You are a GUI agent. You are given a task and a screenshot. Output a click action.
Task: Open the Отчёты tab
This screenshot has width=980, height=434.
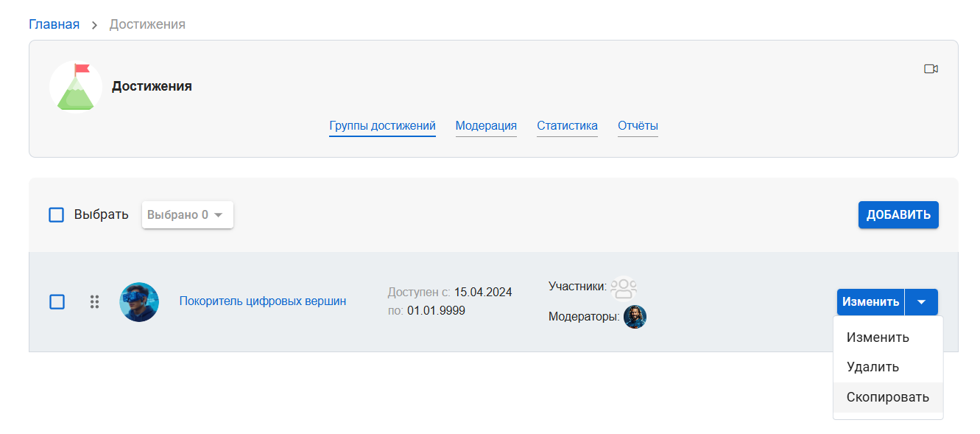638,126
